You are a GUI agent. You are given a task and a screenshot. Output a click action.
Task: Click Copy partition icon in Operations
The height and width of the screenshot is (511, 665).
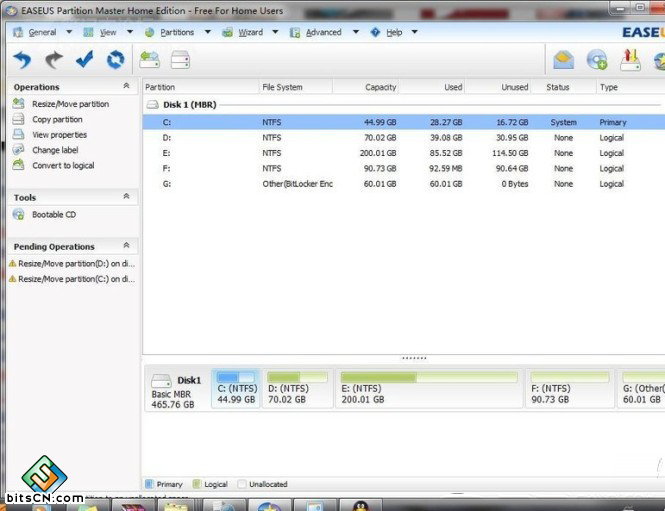click(x=18, y=119)
